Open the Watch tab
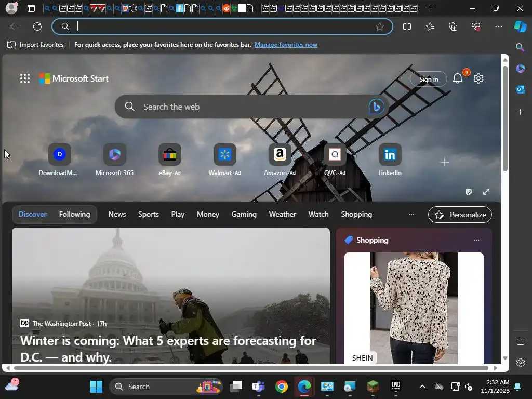 coord(318,215)
